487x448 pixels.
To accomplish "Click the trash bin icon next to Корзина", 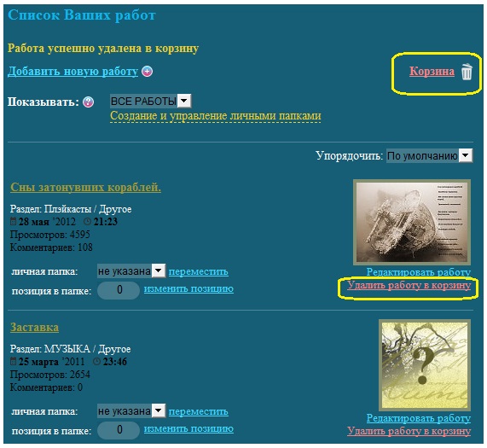I will point(467,72).
